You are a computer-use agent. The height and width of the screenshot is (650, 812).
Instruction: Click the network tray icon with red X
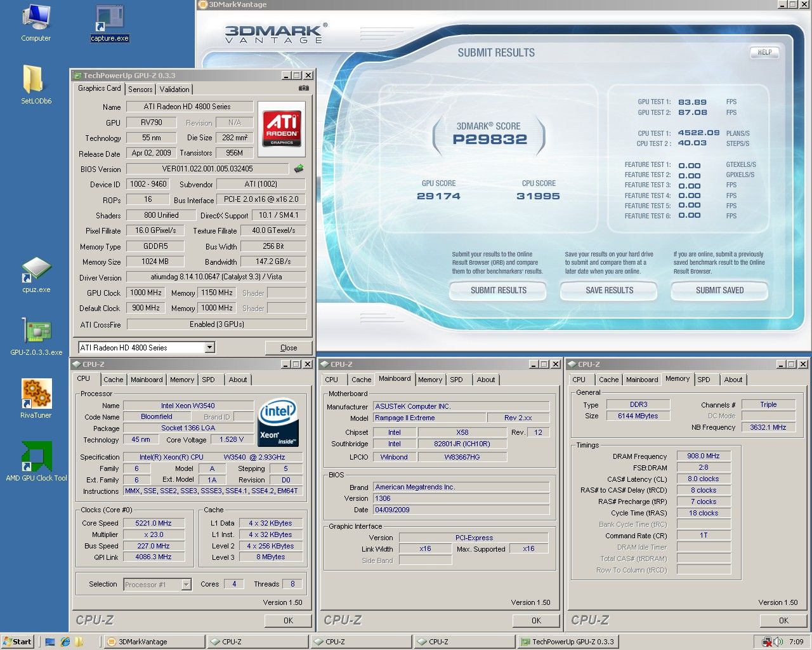767,642
